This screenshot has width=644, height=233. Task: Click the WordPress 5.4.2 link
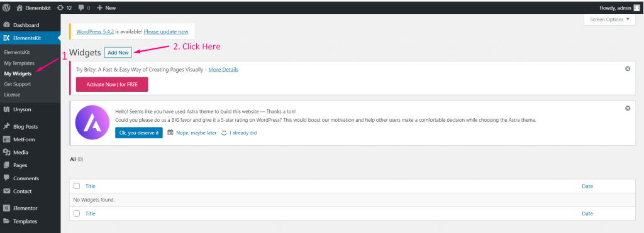coord(95,31)
